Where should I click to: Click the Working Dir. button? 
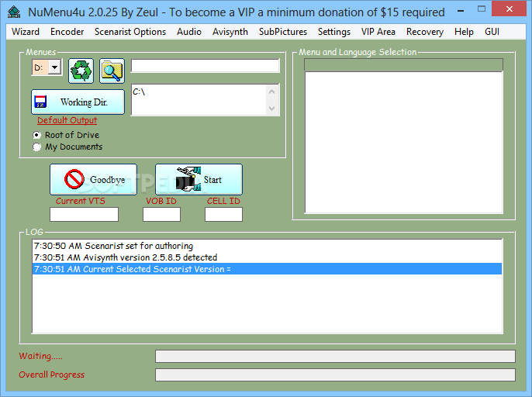click(78, 102)
